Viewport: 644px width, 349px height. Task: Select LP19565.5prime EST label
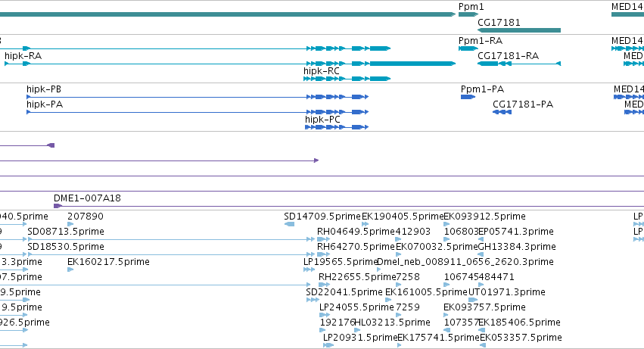[x=340, y=262]
